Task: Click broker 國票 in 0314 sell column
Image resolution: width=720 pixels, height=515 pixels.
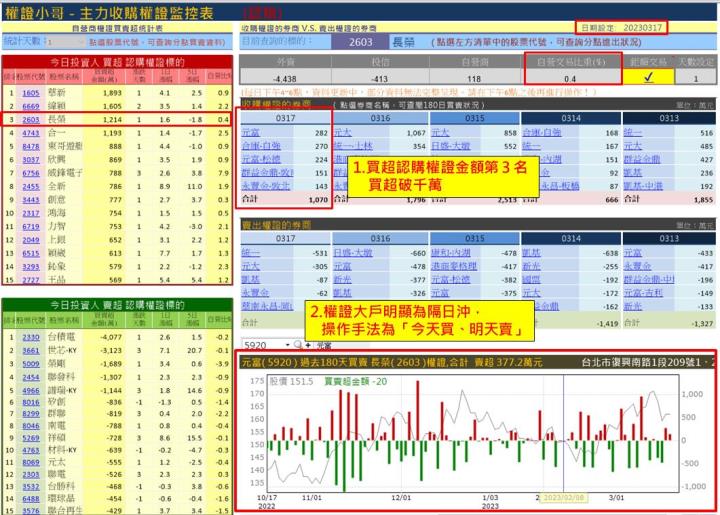Action: pos(531,280)
